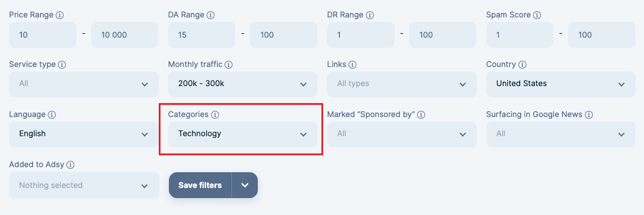This screenshot has height=215, width=644.
Task: Click the info icon beside Added to Adsy
Action: point(70,165)
